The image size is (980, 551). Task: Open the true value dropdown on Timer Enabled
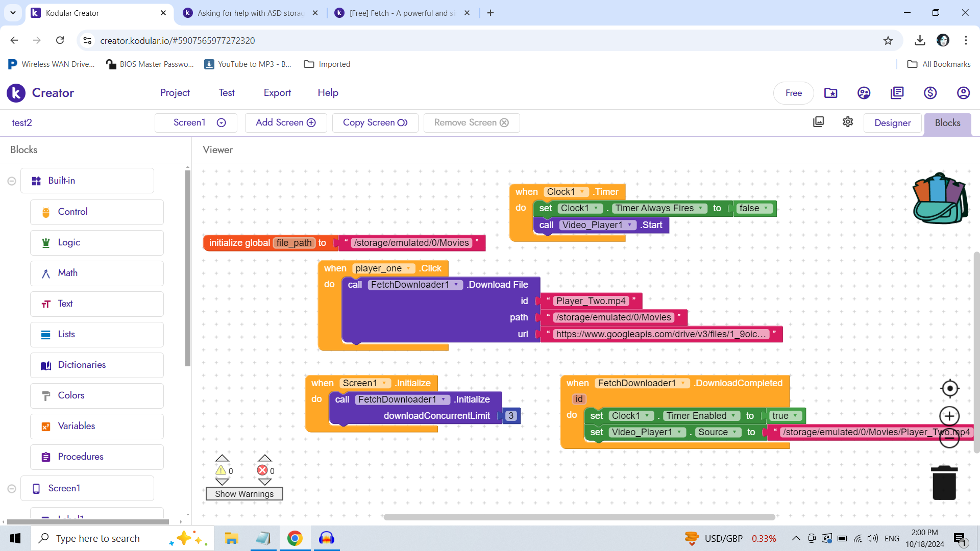[x=795, y=416]
